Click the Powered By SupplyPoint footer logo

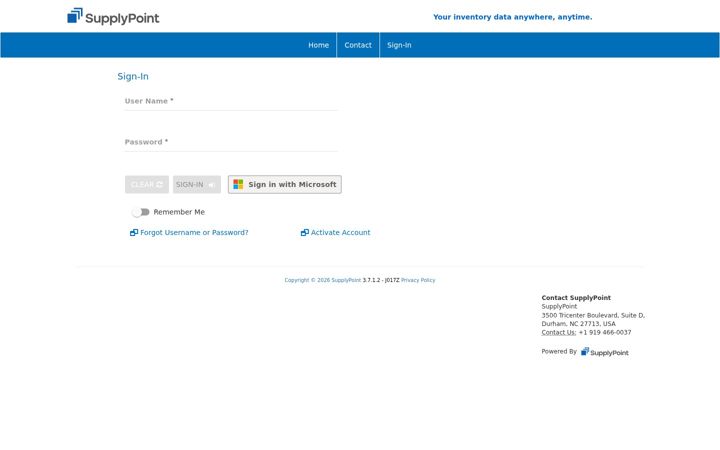[604, 352]
